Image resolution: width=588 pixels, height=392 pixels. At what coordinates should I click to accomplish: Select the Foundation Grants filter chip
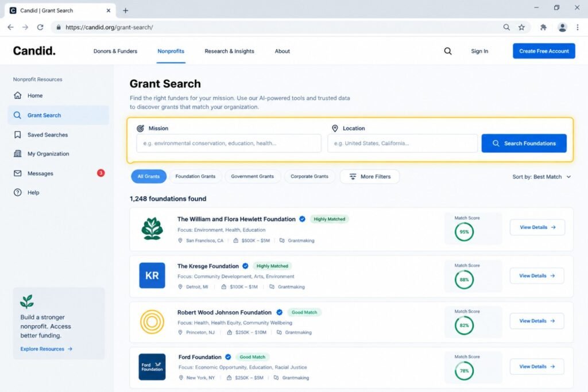click(195, 176)
